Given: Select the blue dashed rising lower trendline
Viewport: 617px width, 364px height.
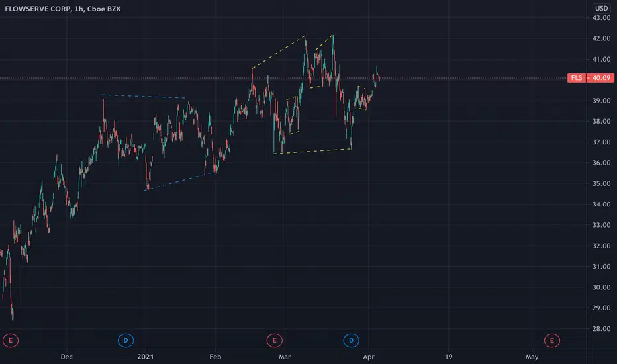Looking at the screenshot, I should (180, 181).
